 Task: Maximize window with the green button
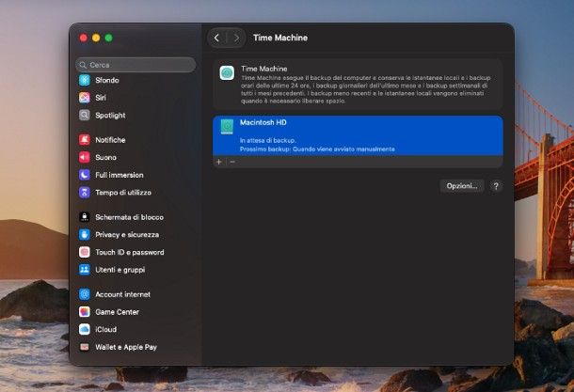point(109,38)
